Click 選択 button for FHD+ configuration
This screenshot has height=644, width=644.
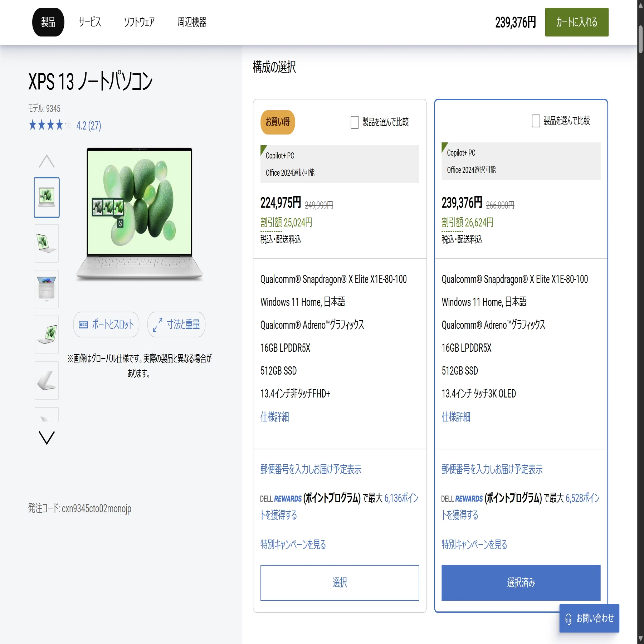tap(340, 582)
